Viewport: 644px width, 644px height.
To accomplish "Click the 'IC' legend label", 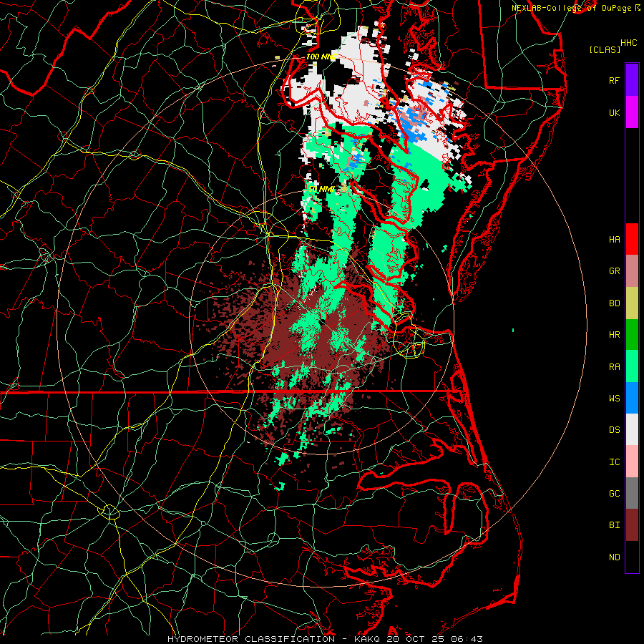I will tap(614, 462).
